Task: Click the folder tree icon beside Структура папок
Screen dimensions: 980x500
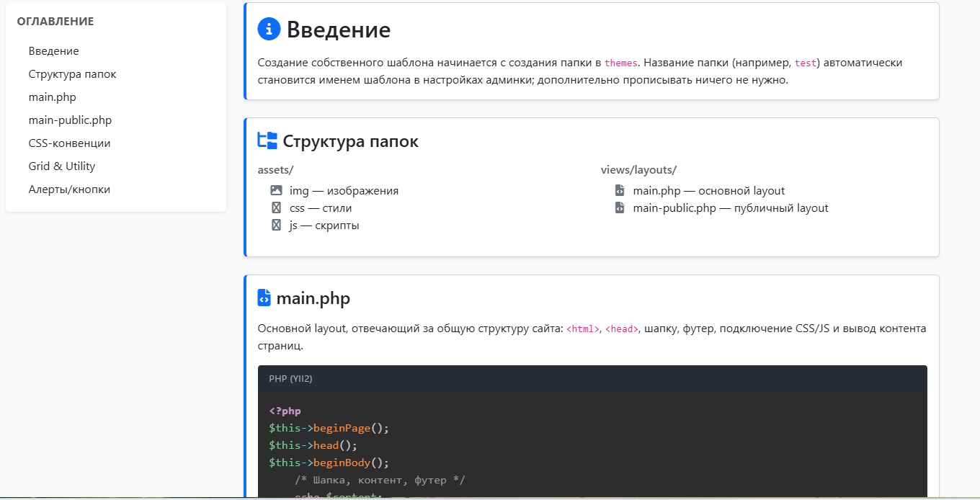Action: coord(267,141)
